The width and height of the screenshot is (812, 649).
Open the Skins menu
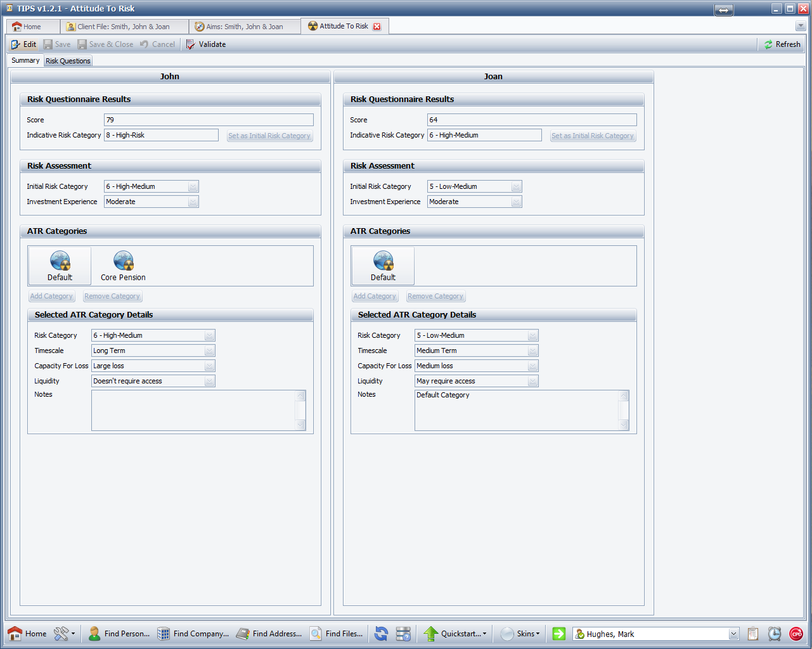point(521,634)
